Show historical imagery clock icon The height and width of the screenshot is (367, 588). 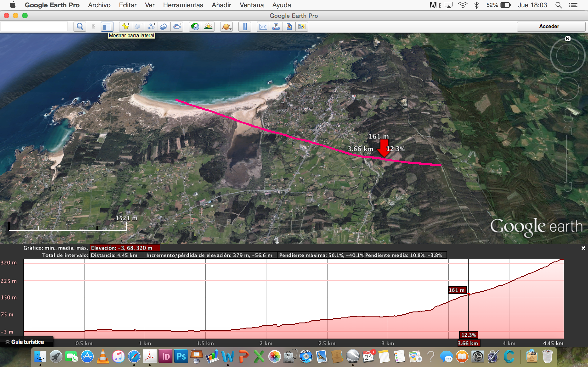(x=195, y=26)
